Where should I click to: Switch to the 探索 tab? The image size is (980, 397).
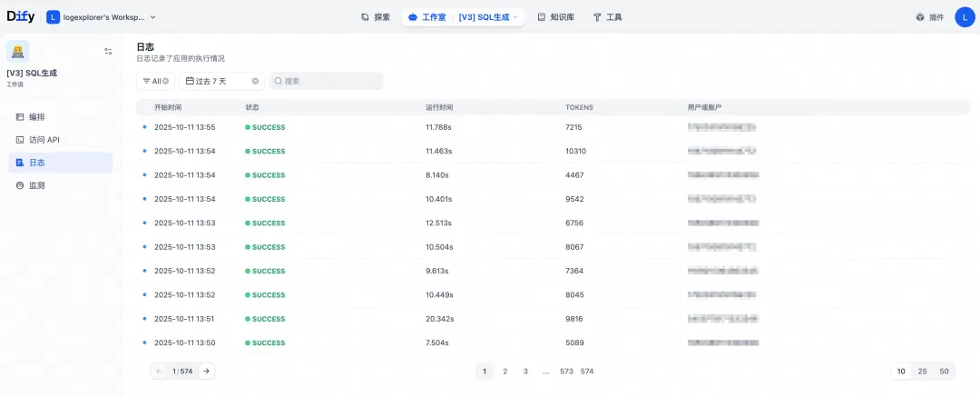pos(376,16)
